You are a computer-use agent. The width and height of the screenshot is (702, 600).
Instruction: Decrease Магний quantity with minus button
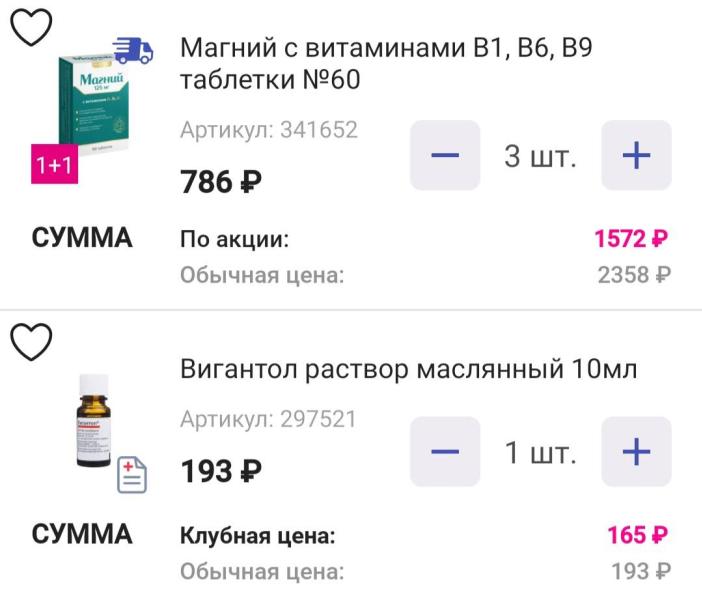point(445,155)
